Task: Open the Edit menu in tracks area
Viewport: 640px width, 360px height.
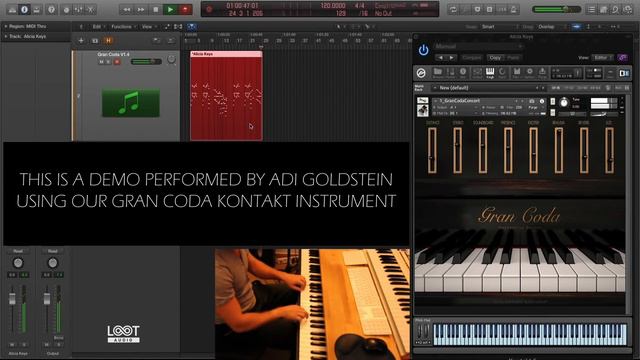Action: coord(98,27)
